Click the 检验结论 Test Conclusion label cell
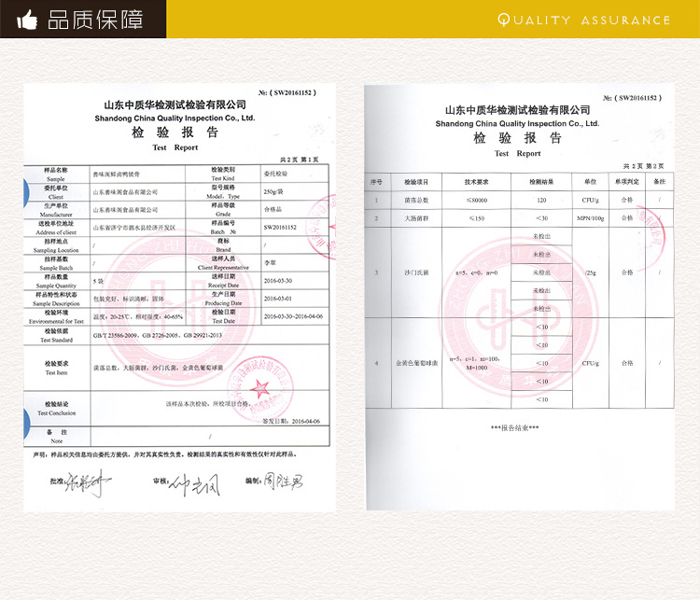The image size is (700, 600). pos(57,409)
